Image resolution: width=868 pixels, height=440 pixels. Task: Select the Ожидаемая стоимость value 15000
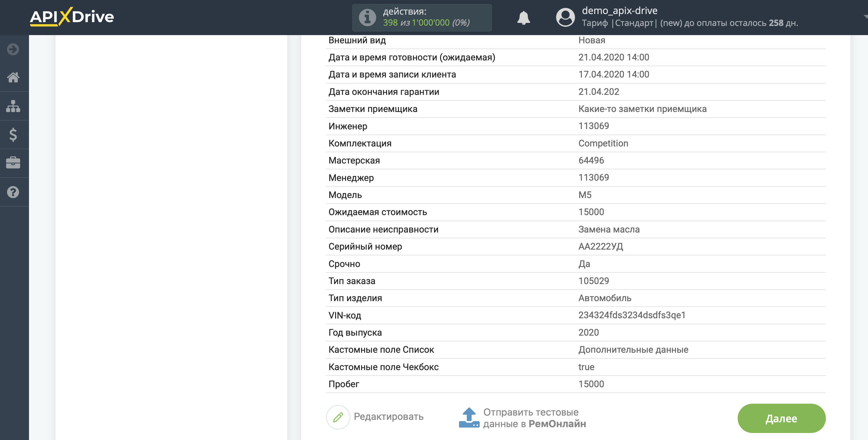tap(591, 212)
